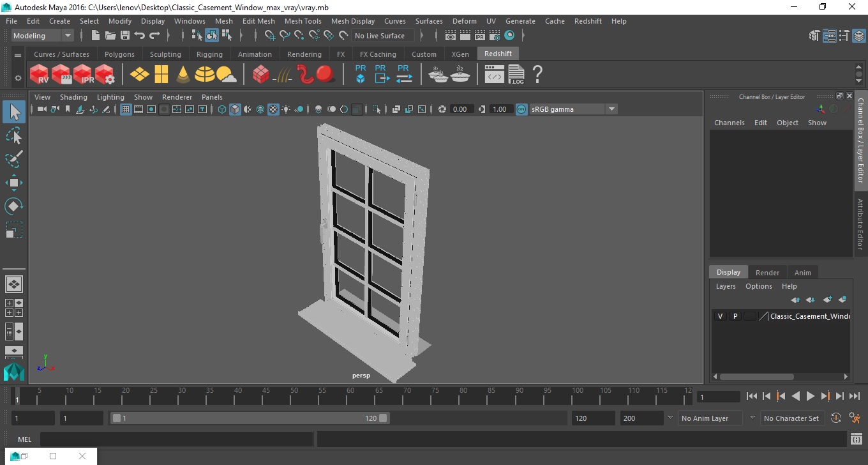Click the Redshift script editor shelf icon
Viewport: 868px width, 465px height.
point(495,75)
